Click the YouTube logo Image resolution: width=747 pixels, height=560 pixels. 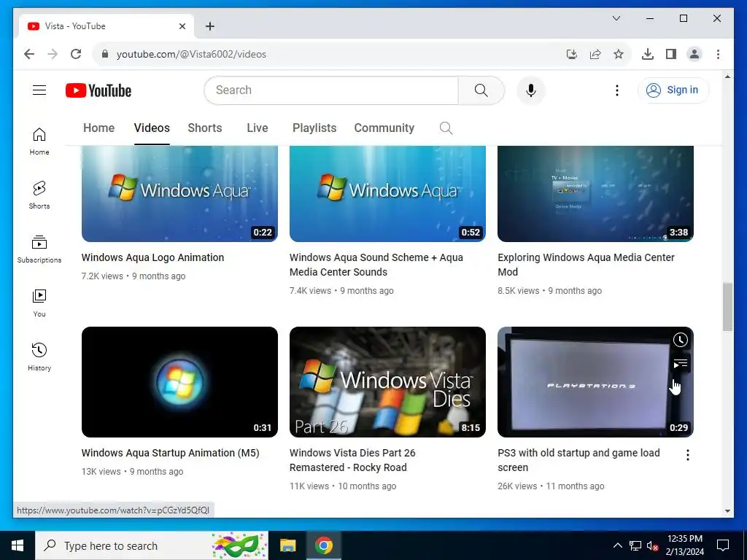(98, 90)
